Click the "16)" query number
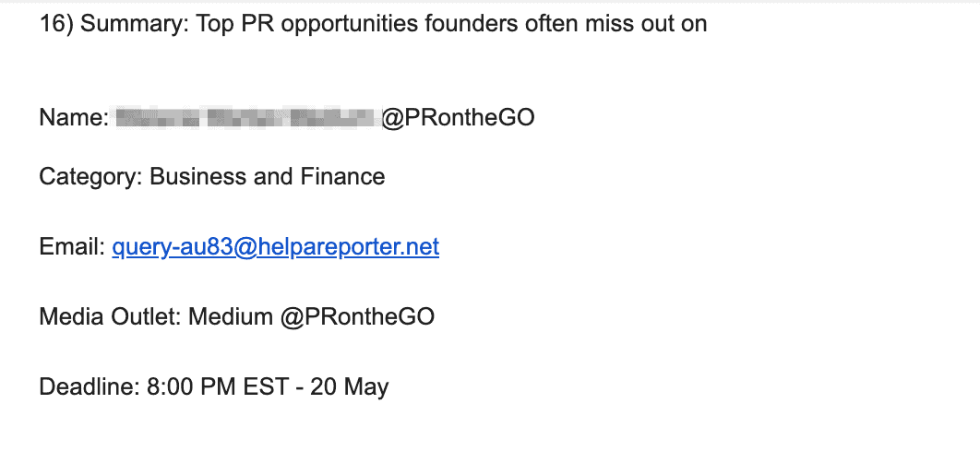Image resolution: width=980 pixels, height=463 pixels. click(57, 24)
